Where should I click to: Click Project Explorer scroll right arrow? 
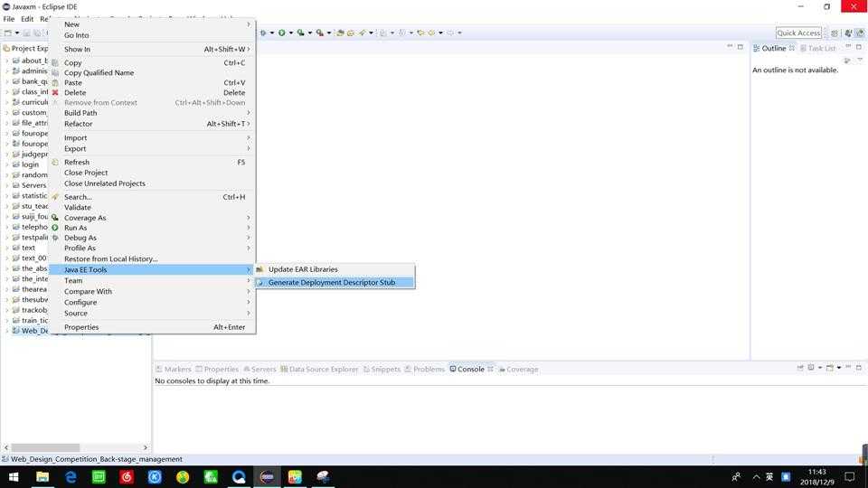point(145,447)
